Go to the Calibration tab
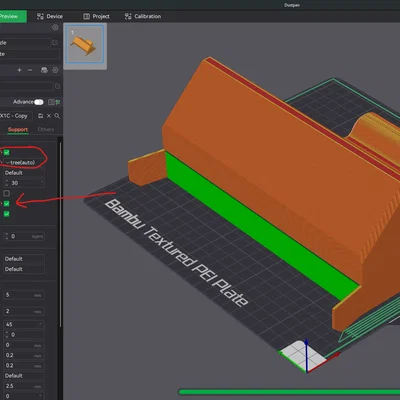The image size is (400, 400). 143,16
